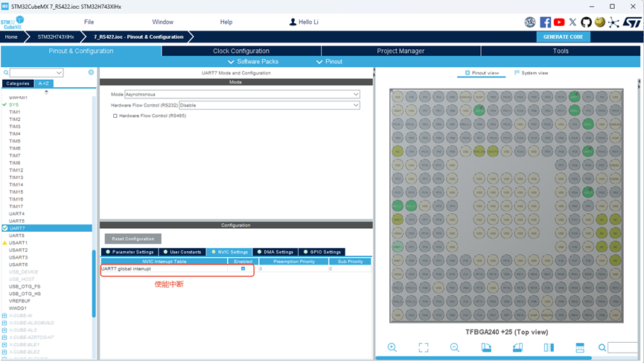644x363 pixels.
Task: Expand the X-CUBE-ALS pack entry
Action: (x=4, y=330)
